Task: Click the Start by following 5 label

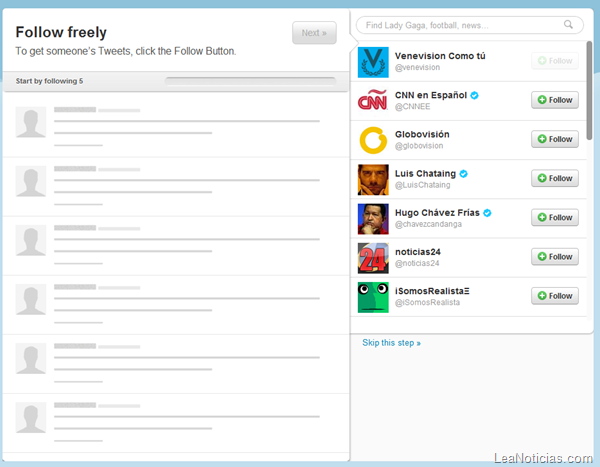Action: coord(49,81)
